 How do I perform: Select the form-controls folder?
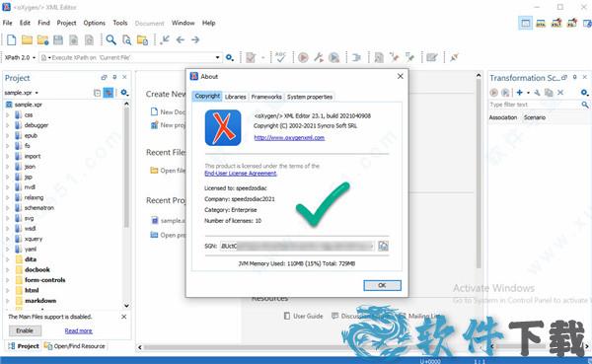(x=45, y=280)
